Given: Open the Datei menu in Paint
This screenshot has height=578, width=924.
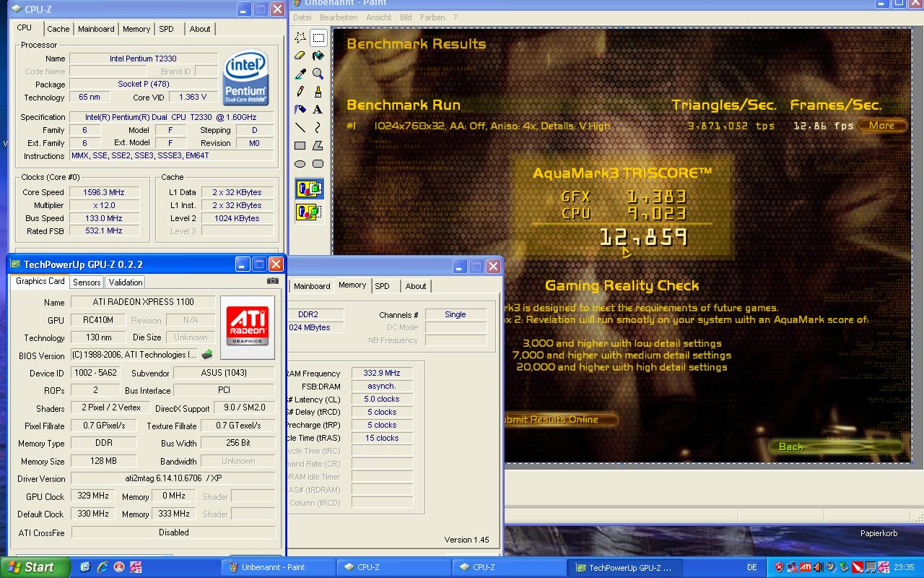Looking at the screenshot, I should coord(302,17).
